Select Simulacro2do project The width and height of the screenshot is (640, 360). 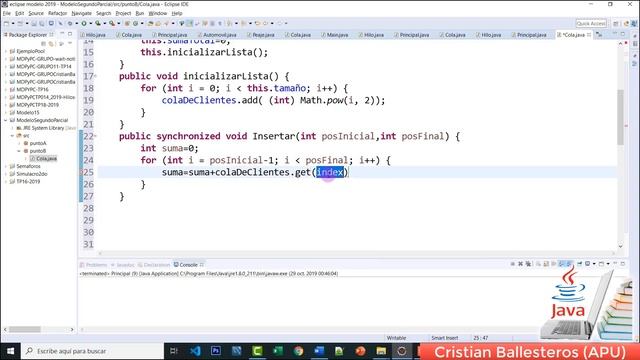(29, 174)
